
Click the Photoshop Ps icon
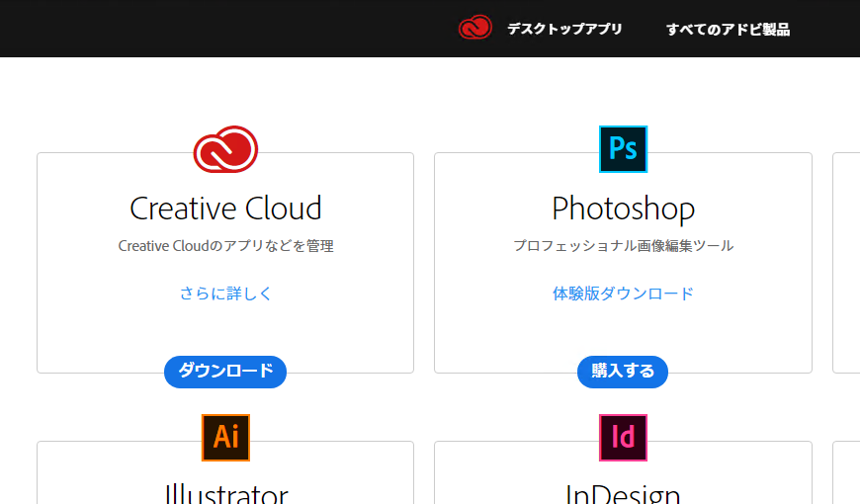pyautogui.click(x=623, y=149)
